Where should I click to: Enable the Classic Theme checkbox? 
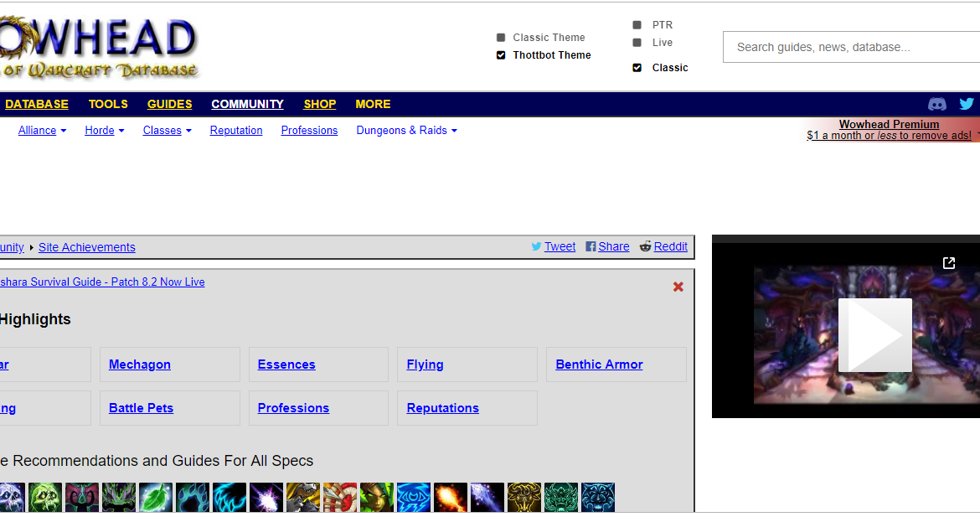click(x=501, y=38)
